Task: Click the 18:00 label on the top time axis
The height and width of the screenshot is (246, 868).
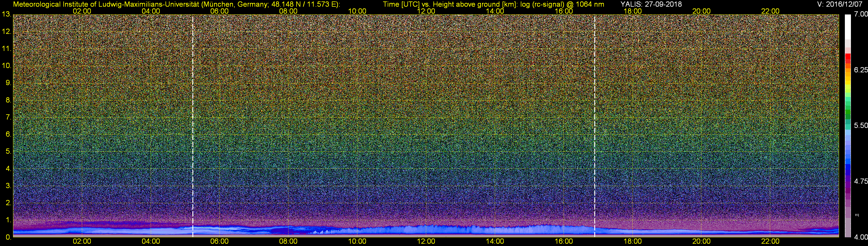Action: pyautogui.click(x=632, y=11)
